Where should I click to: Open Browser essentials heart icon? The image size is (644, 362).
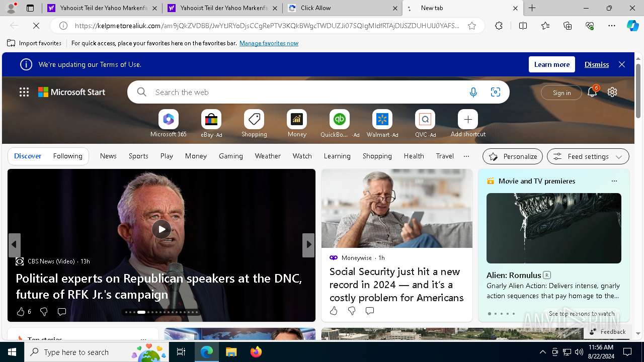click(x=590, y=26)
